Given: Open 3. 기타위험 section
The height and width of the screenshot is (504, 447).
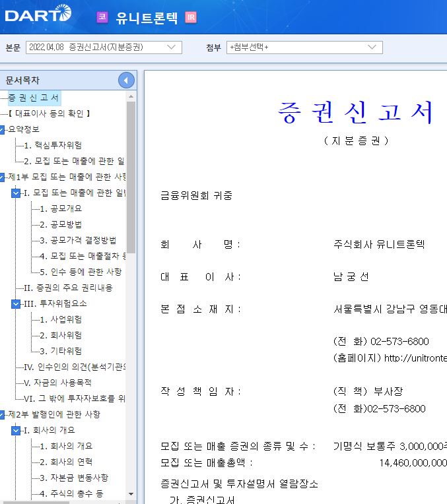Looking at the screenshot, I should (61, 351).
